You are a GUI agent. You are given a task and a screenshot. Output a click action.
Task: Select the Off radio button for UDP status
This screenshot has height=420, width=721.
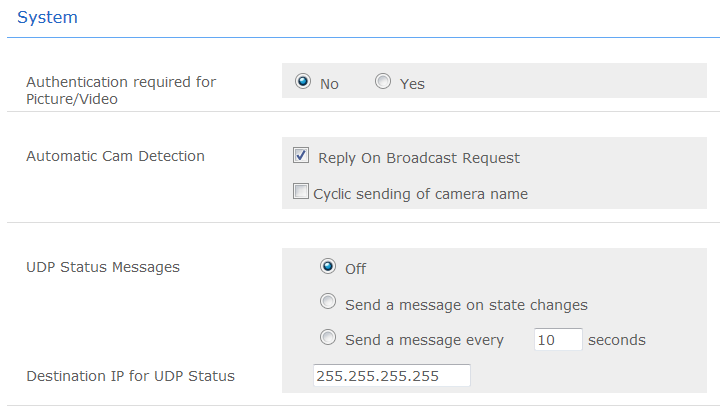[327, 267]
